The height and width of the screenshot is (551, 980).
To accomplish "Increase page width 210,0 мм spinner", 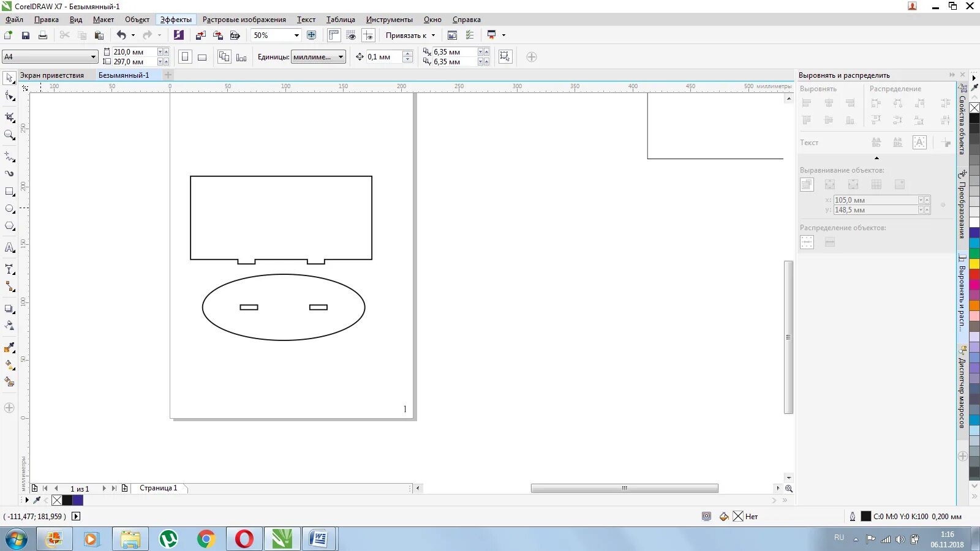I will pyautogui.click(x=166, y=52).
